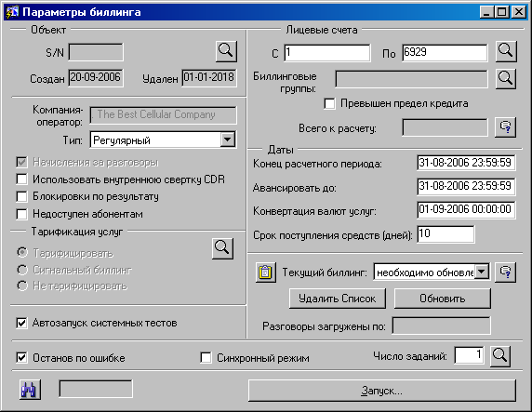The width and height of the screenshot is (532, 412).
Task: Enable Использовать внутреннюю свертку CDR
Action: [x=21, y=179]
